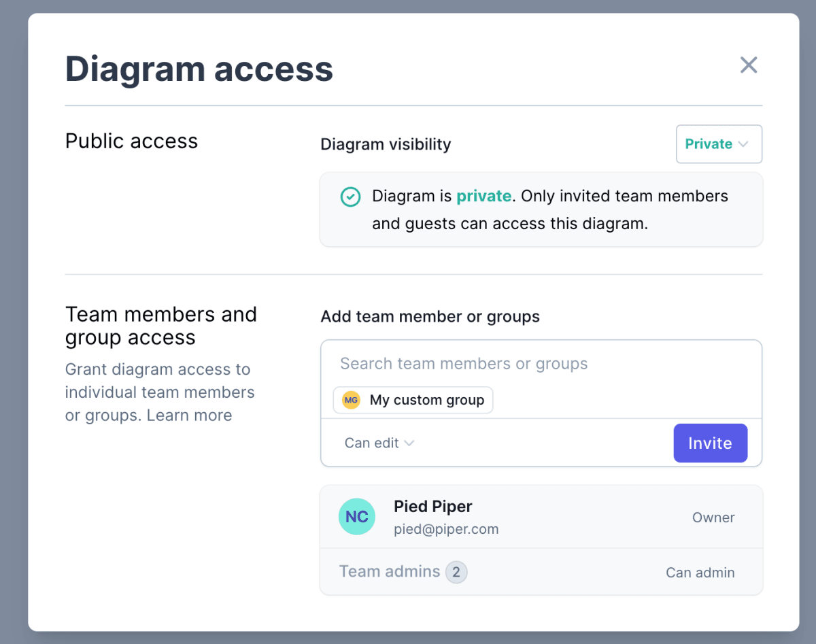Click the Owner role label
816x644 pixels.
point(713,518)
